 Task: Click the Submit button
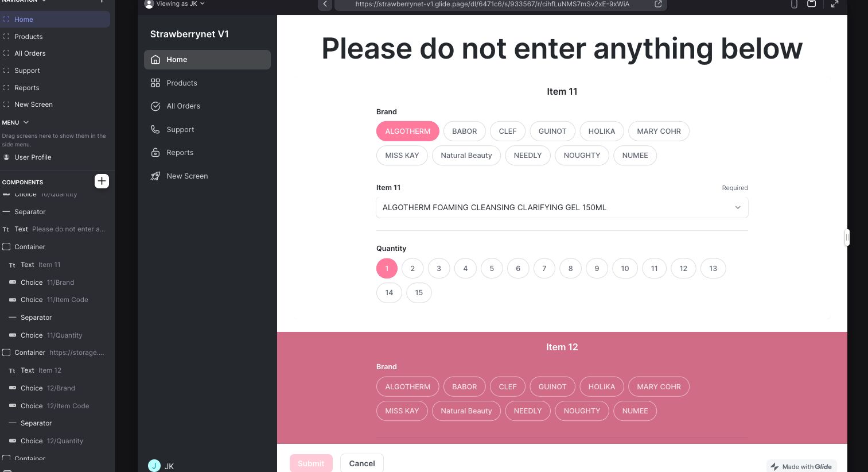point(311,463)
